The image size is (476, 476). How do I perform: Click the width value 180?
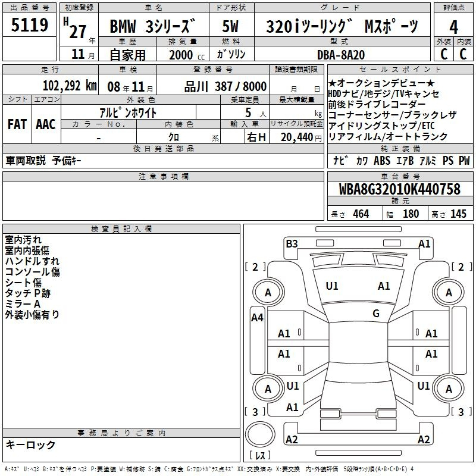point(411,214)
